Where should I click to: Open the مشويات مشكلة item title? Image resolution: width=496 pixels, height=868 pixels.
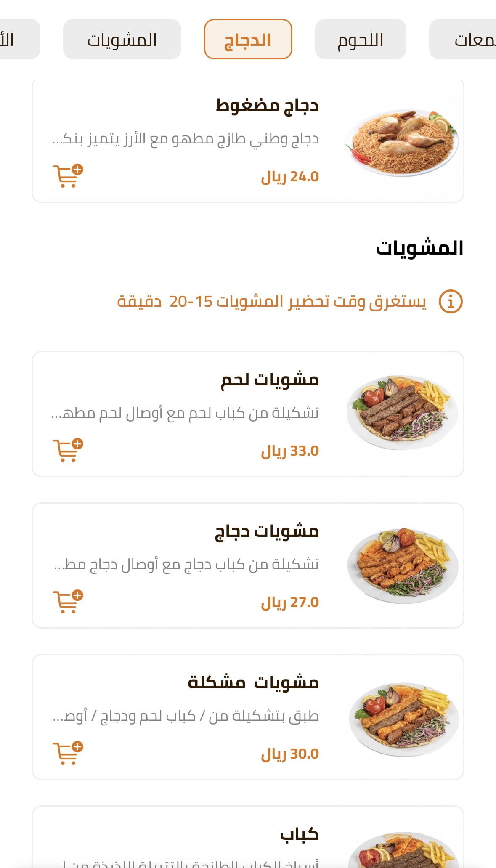click(253, 682)
